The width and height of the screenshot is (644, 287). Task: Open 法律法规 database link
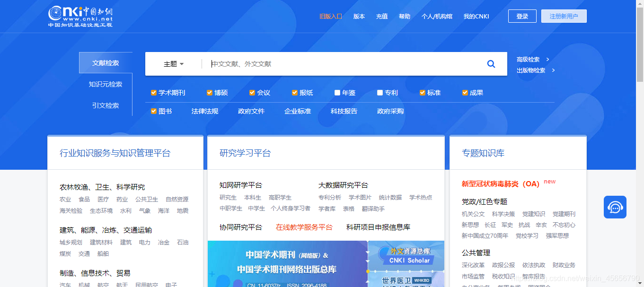(205, 111)
